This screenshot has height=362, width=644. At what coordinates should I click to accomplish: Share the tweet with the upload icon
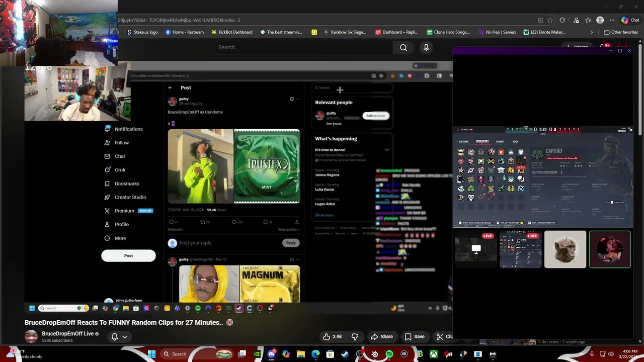[x=296, y=222]
